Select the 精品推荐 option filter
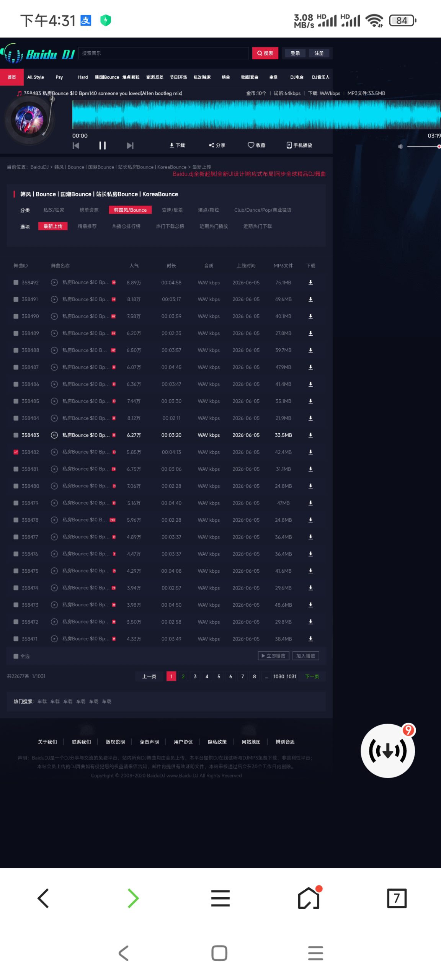This screenshot has width=441, height=980. [x=87, y=227]
